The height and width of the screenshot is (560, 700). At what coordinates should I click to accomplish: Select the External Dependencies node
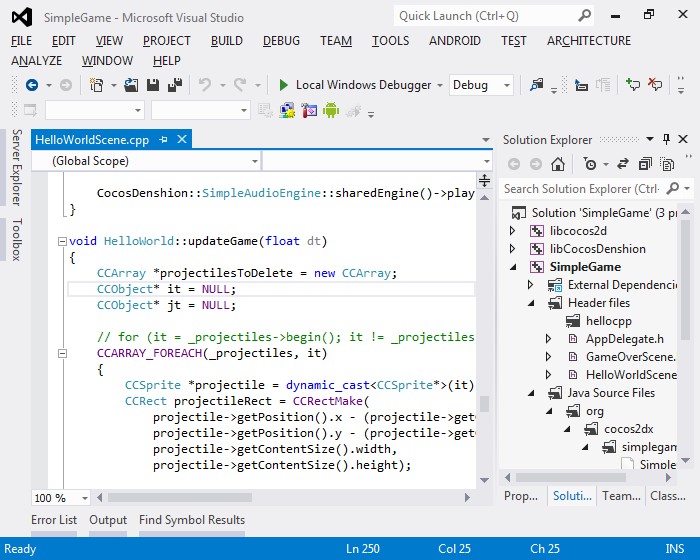coord(622,285)
